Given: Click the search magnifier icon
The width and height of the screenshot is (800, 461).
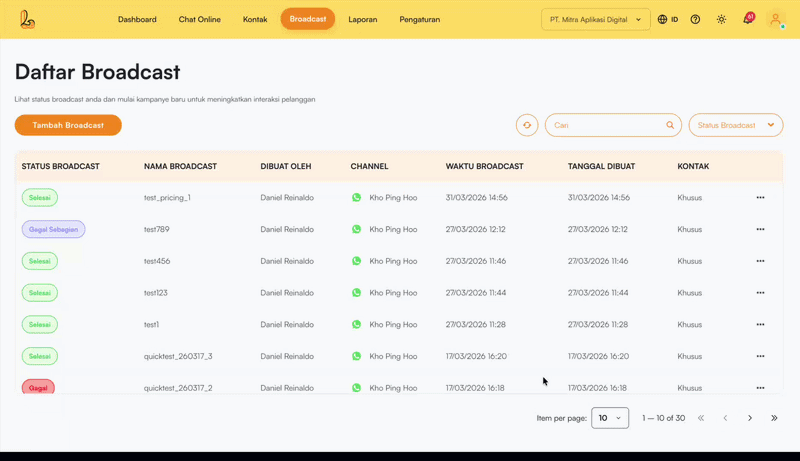Looking at the screenshot, I should [x=670, y=125].
